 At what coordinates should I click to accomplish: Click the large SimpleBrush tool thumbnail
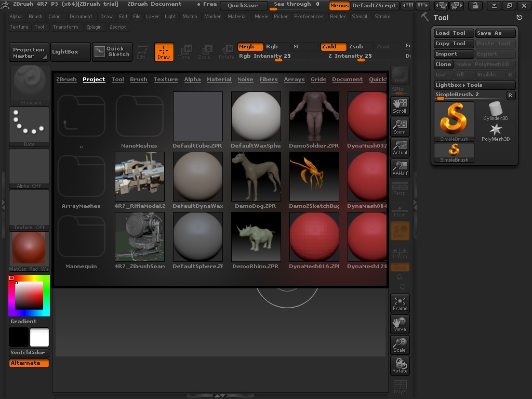point(454,122)
